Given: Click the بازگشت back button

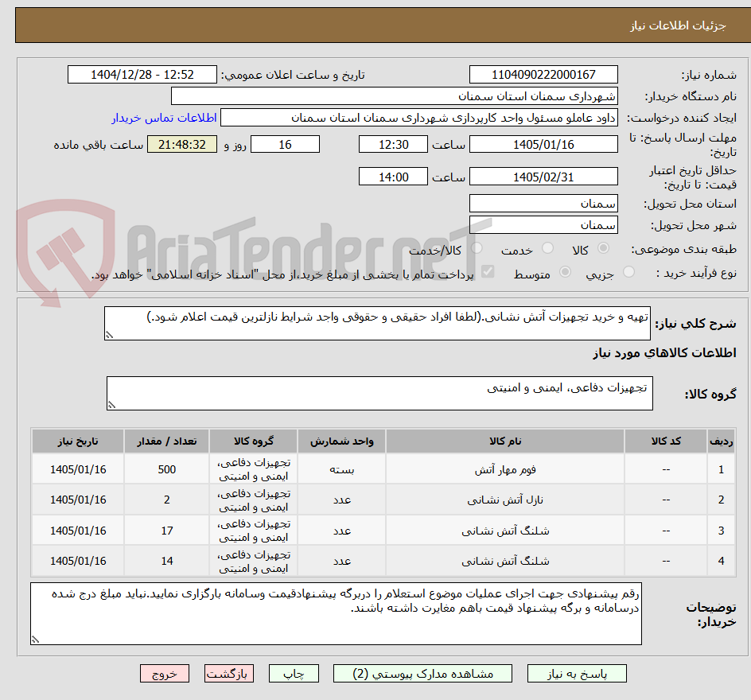Looking at the screenshot, I should [x=229, y=674].
